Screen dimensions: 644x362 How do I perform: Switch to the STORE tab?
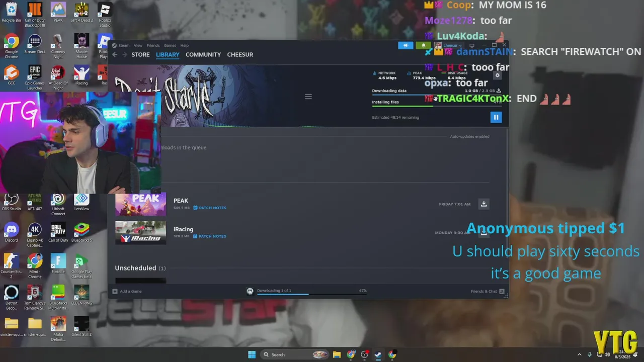140,54
